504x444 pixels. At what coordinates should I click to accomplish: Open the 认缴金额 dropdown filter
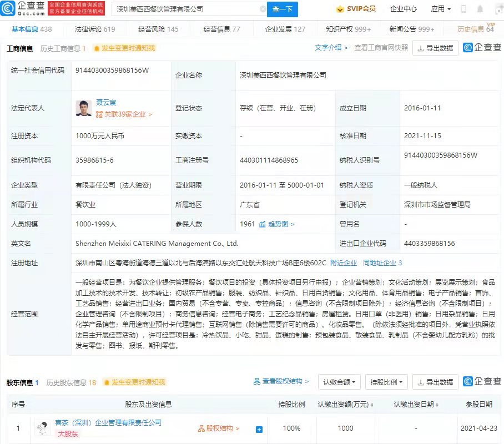tap(340, 382)
